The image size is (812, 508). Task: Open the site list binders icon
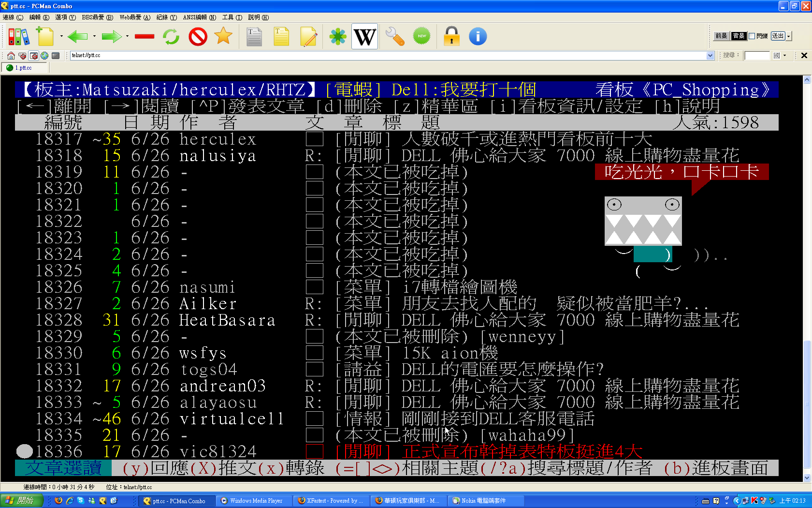pos(18,37)
